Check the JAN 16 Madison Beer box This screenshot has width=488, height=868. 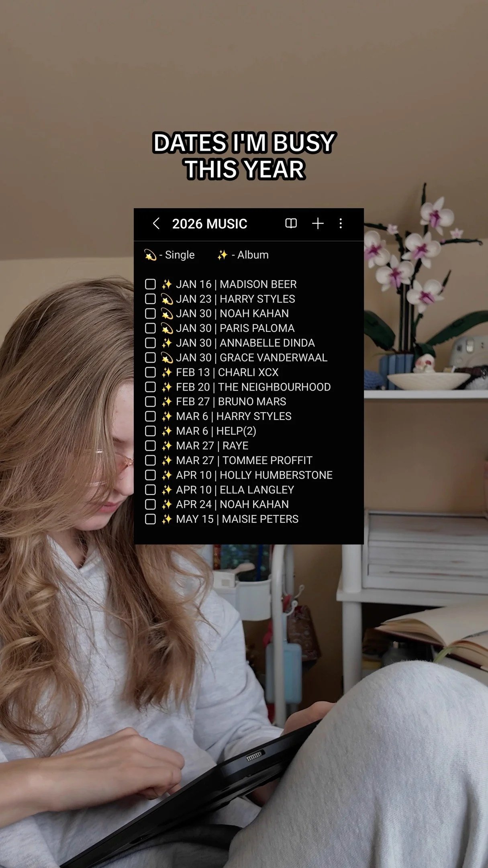(150, 284)
